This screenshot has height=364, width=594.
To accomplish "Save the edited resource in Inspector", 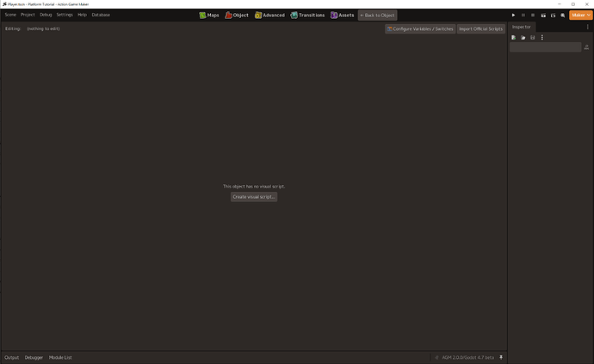I will tap(533, 38).
